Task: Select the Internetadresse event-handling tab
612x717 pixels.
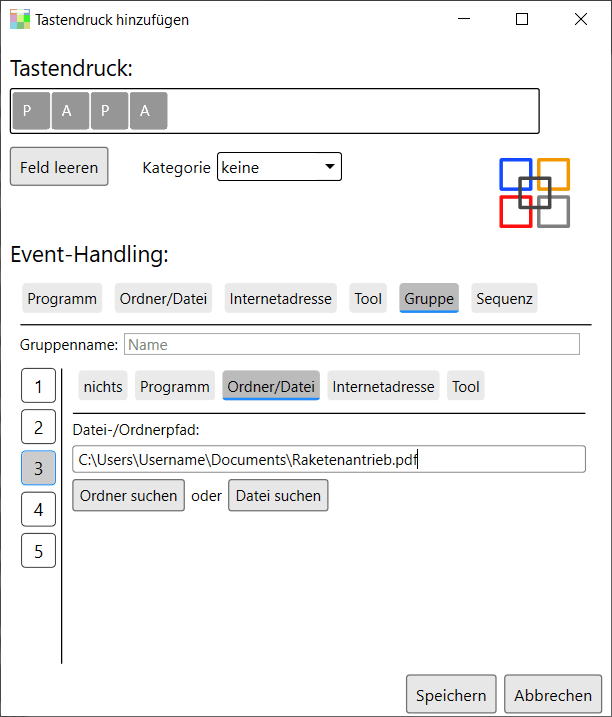Action: tap(280, 298)
